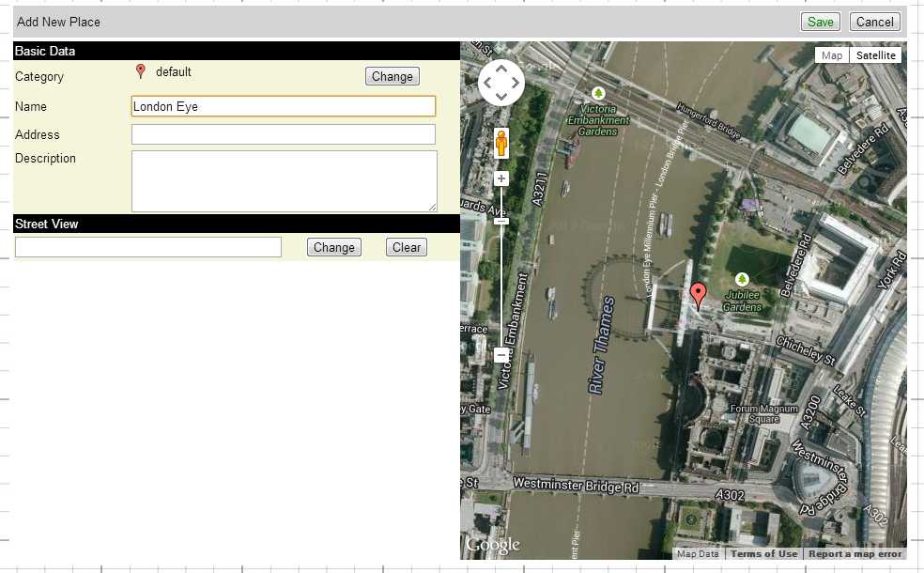Click the Hungerford Bridge label

(x=708, y=121)
